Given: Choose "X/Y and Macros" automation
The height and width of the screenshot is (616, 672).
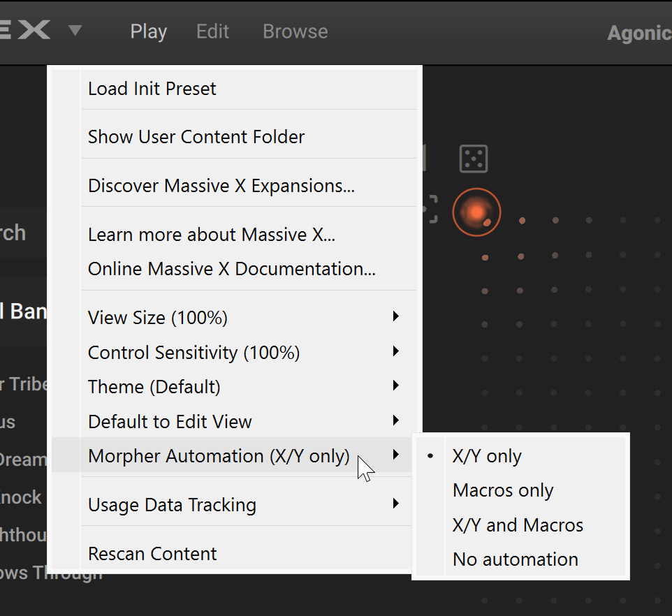Looking at the screenshot, I should [517, 525].
